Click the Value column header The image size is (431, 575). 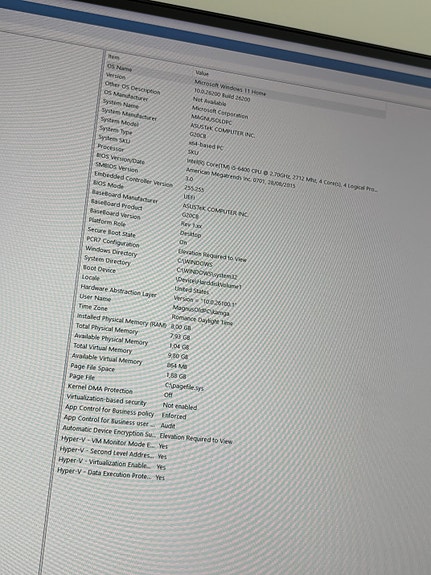(x=202, y=73)
